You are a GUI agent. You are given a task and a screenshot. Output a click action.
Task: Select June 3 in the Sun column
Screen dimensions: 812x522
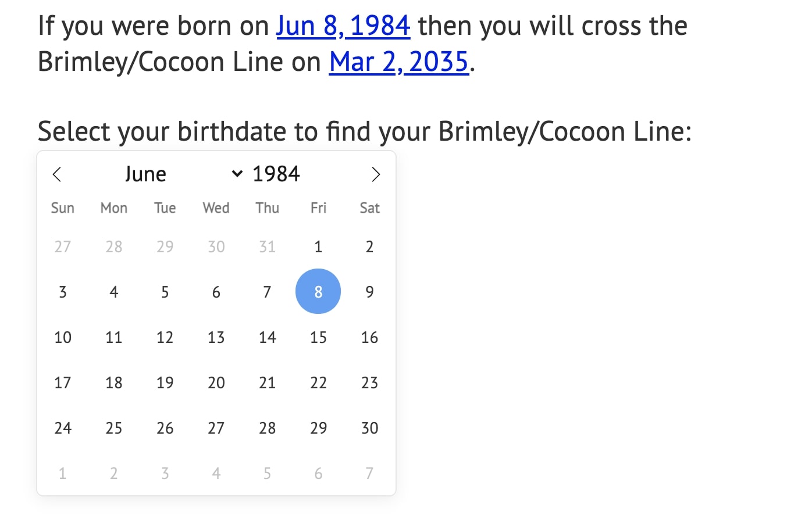click(62, 291)
